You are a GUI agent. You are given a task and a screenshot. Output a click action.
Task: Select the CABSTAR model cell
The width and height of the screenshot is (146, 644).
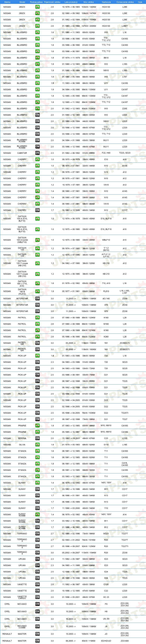point(22,153)
